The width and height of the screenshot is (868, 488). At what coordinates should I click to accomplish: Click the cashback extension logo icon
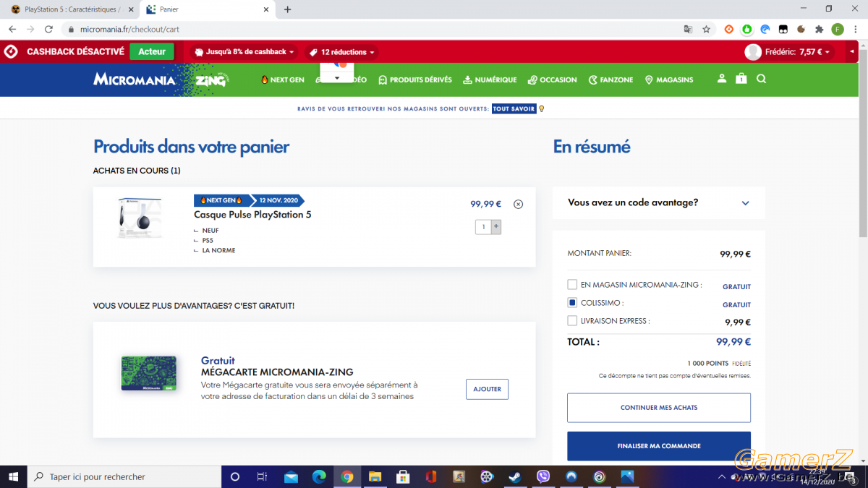[11, 52]
